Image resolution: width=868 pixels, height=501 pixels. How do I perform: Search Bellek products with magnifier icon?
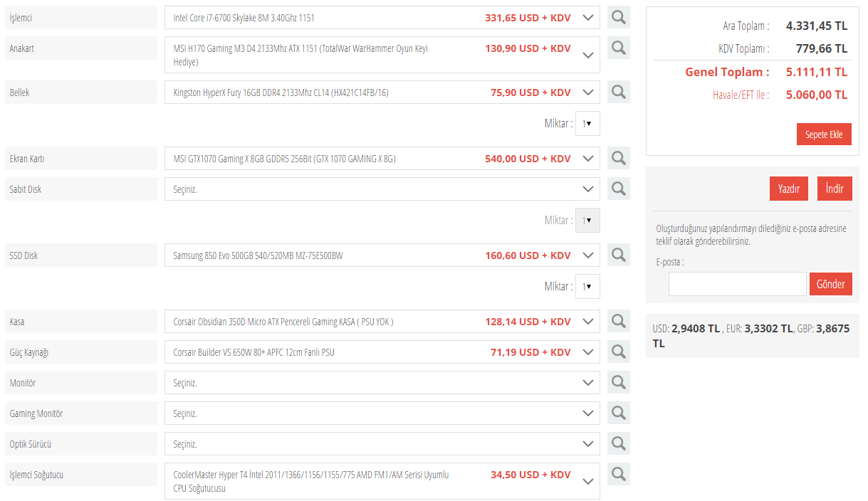click(618, 92)
